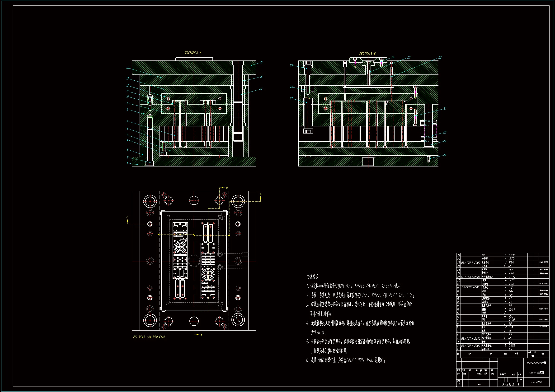Viewport: 555px width, 392px height.
Task: Click parts list row 27 拉杆
Action: tap(483, 255)
